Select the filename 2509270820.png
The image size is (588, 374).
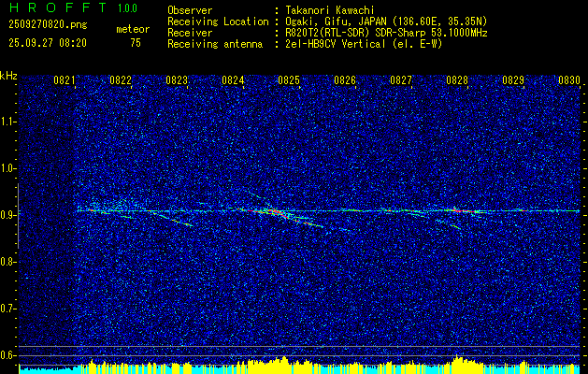48,25
